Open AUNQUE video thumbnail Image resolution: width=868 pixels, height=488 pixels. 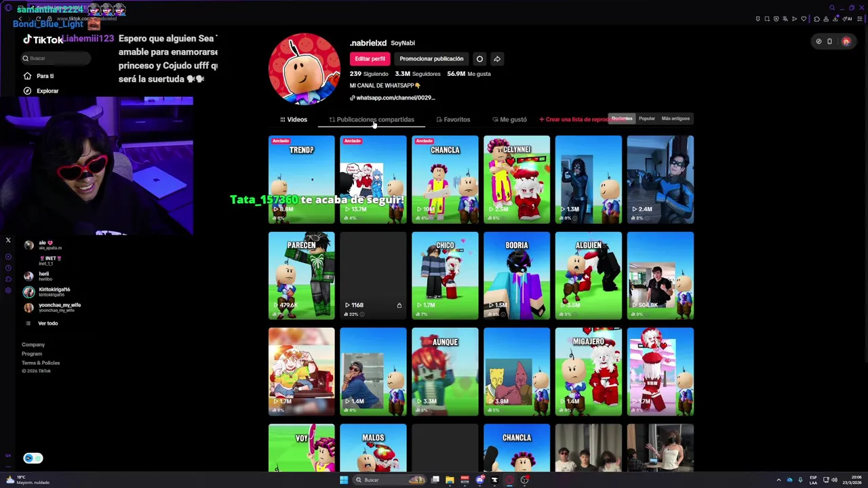(x=445, y=372)
